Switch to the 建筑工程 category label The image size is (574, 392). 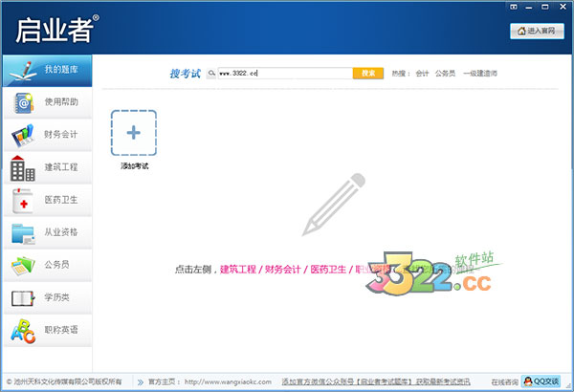(x=61, y=167)
